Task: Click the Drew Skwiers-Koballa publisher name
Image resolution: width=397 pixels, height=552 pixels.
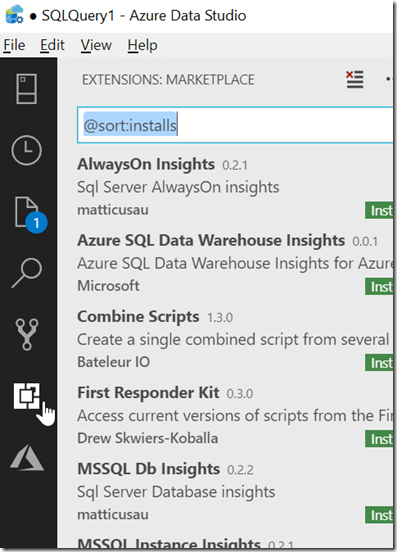Action: [147, 438]
